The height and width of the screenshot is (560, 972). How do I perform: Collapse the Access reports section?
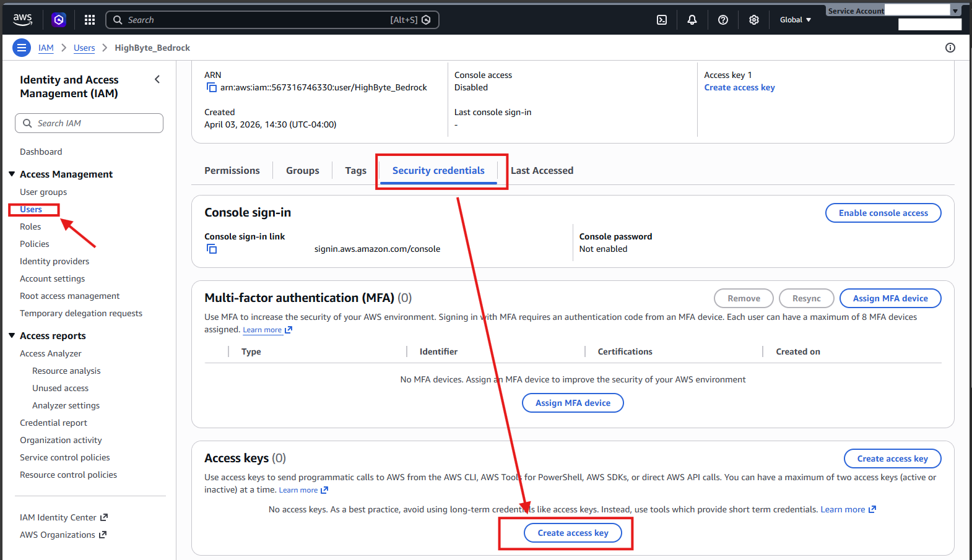(12, 336)
